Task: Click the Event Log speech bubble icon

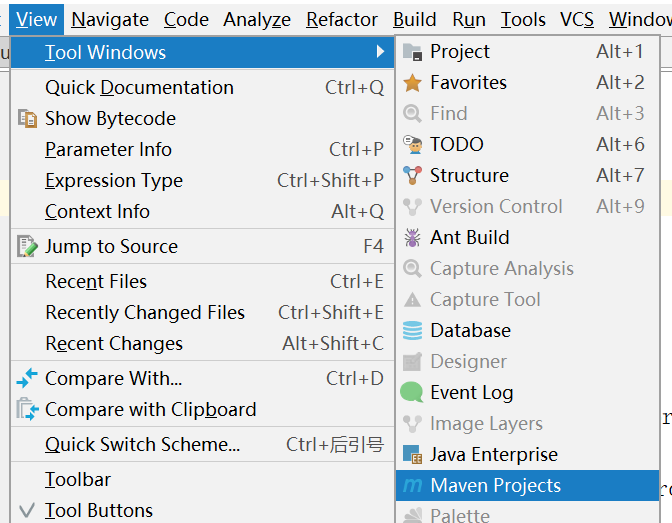Action: tap(412, 393)
